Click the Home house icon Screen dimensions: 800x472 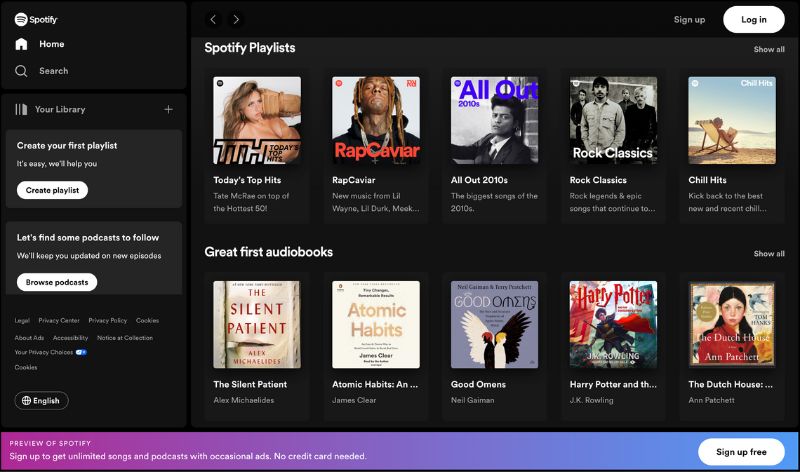click(21, 44)
